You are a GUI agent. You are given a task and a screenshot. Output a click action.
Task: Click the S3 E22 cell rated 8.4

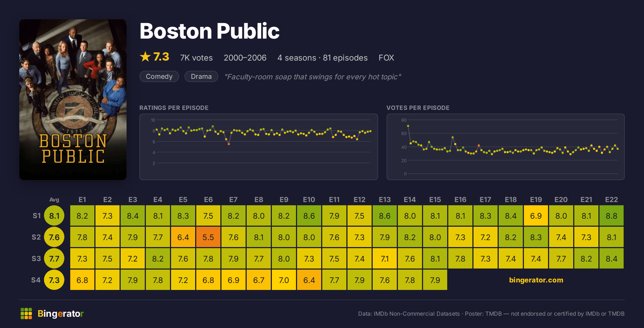(612, 259)
